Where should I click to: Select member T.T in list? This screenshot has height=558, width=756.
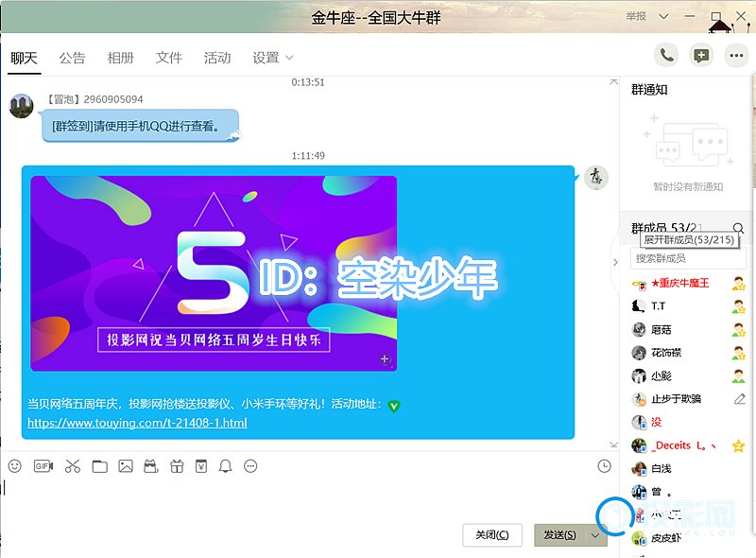click(658, 306)
